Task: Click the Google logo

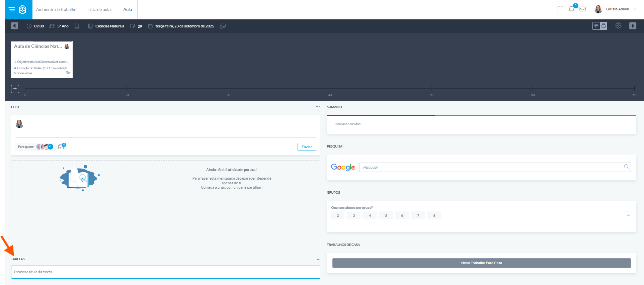Action: point(343,167)
